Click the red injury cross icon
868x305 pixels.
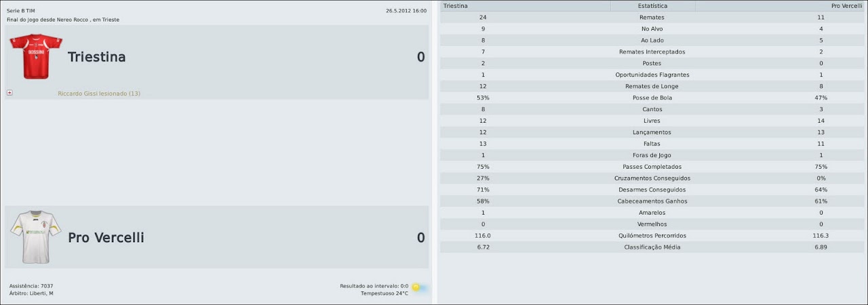(9, 93)
